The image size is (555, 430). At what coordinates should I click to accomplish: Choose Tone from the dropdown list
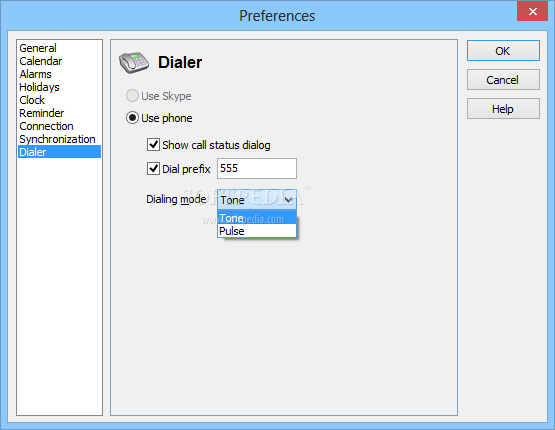click(257, 218)
